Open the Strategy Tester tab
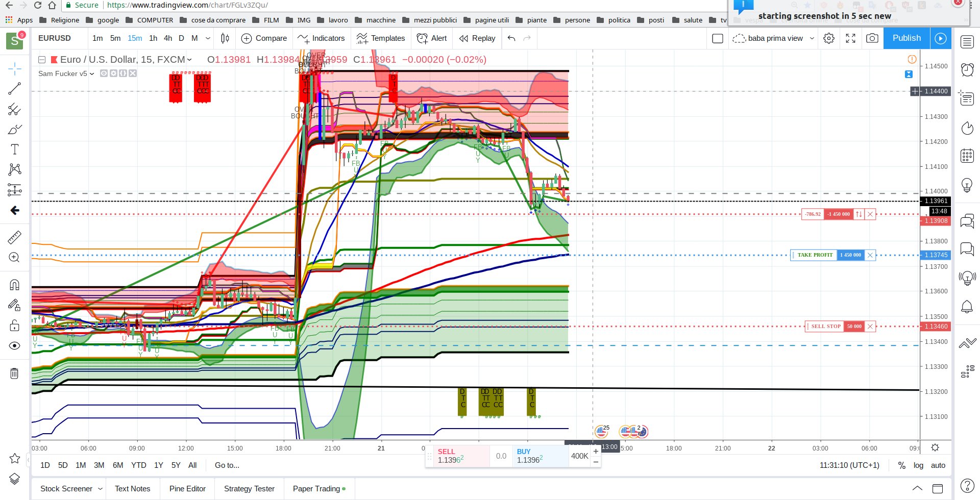Image resolution: width=980 pixels, height=500 pixels. (x=249, y=489)
